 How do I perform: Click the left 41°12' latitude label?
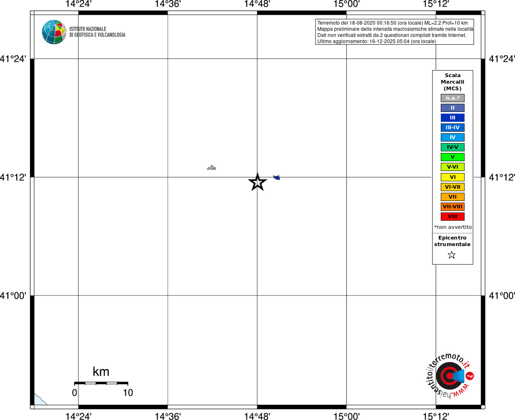[x=13, y=177]
